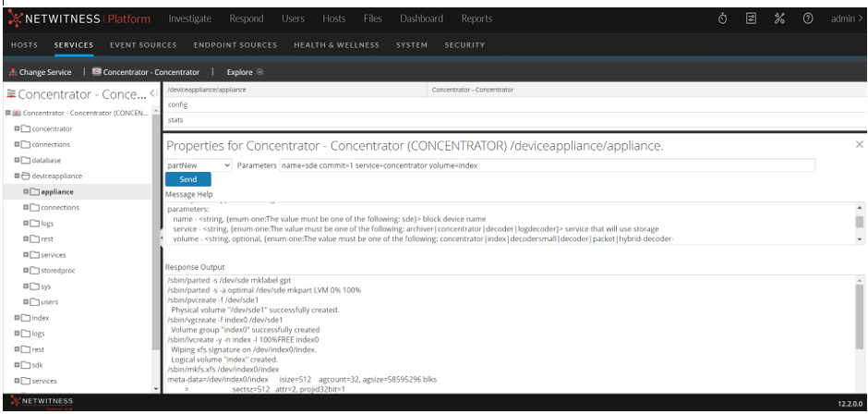
Task: Select rest under deviceappliance
Action: (46, 239)
